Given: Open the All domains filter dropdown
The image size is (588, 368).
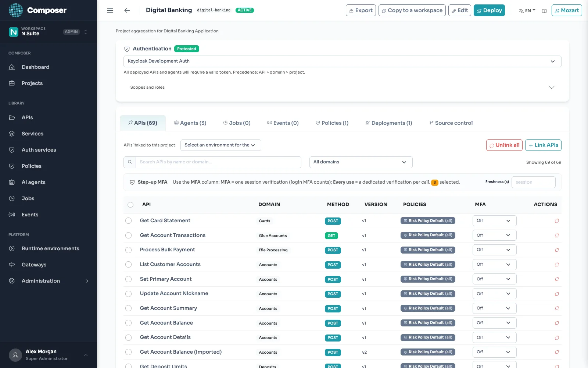Looking at the screenshot, I should (361, 162).
